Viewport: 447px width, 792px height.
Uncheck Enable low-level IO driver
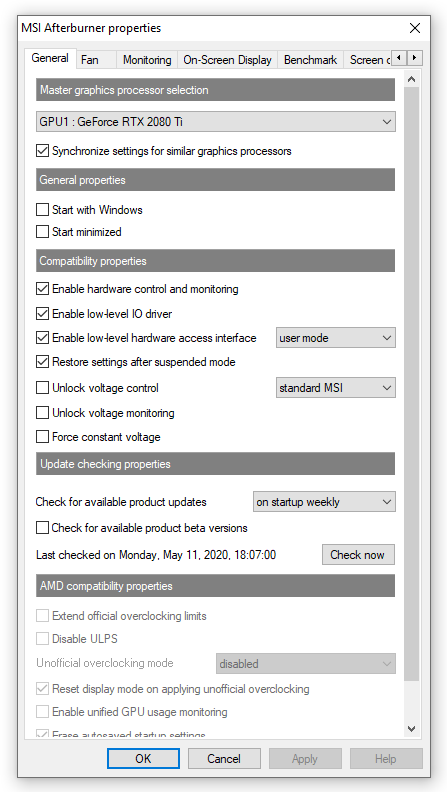42,314
